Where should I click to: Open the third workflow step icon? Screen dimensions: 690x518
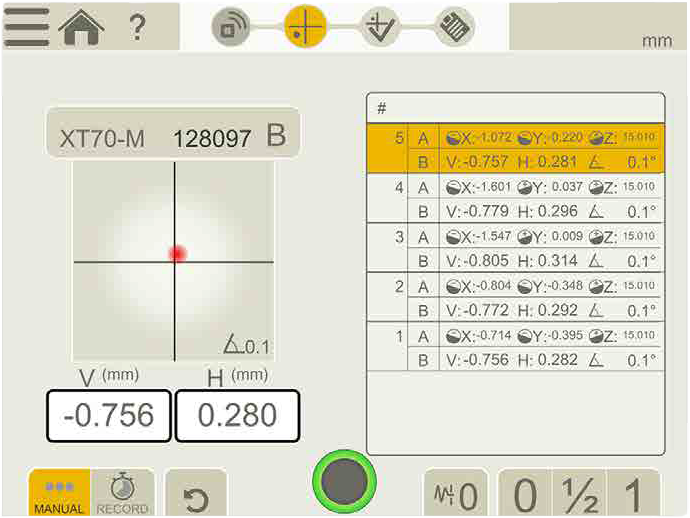tap(380, 27)
